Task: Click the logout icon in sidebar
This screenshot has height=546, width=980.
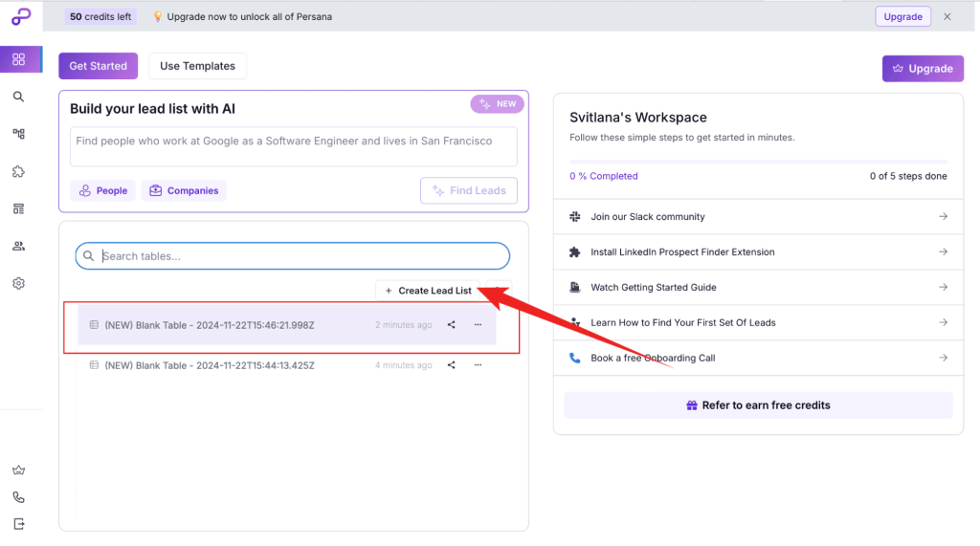Action: pos(19,523)
